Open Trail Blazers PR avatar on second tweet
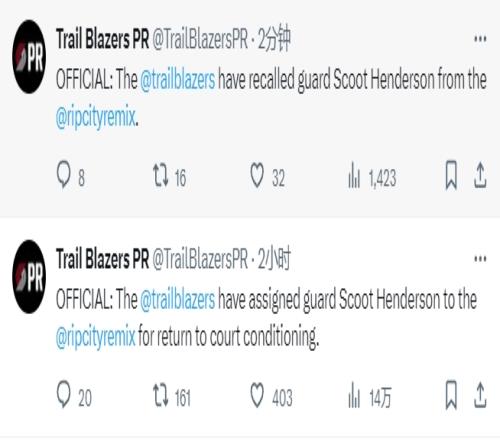The image size is (500, 440). tap(29, 277)
